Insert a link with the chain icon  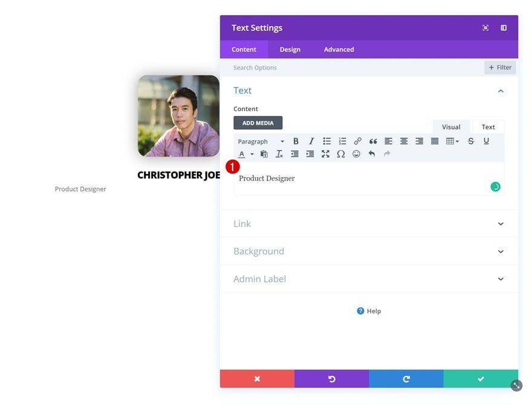point(358,141)
